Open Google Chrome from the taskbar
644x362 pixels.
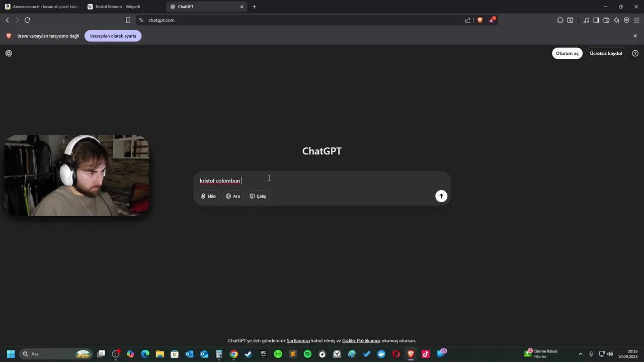(x=233, y=354)
